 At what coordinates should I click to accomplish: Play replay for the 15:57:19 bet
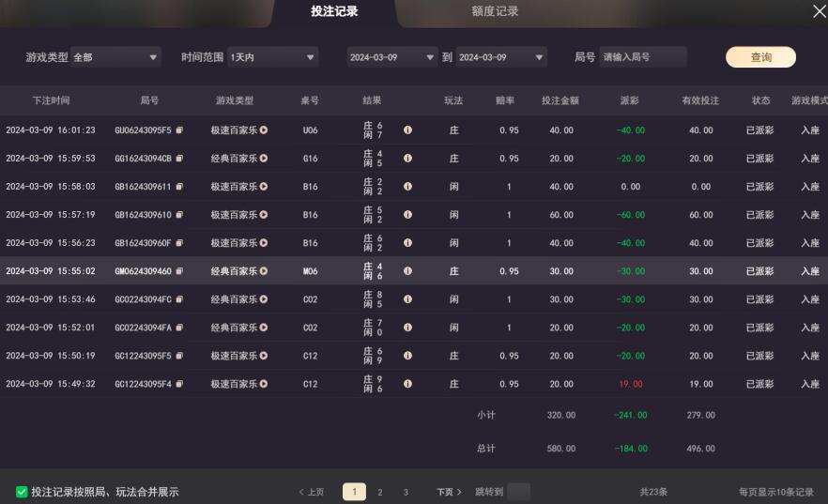point(264,215)
